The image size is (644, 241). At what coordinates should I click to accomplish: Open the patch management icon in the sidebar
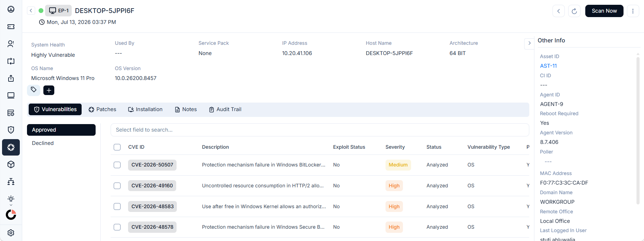click(11, 147)
